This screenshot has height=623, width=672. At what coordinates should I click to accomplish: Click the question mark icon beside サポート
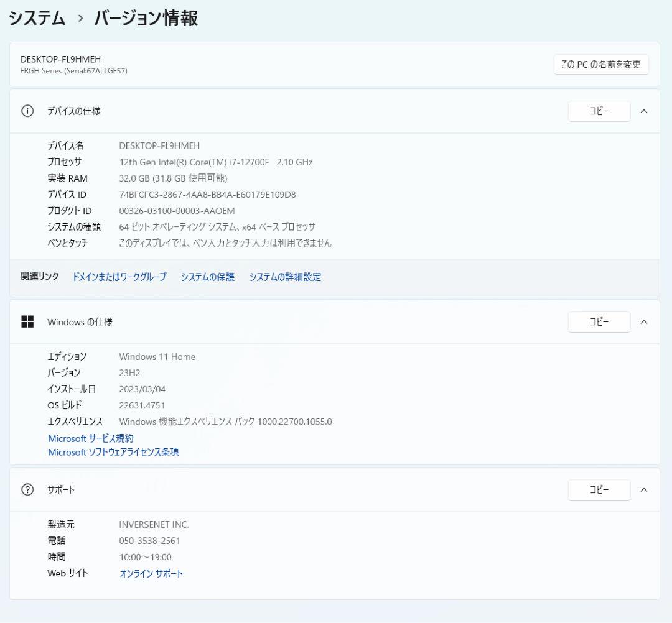tap(27, 490)
